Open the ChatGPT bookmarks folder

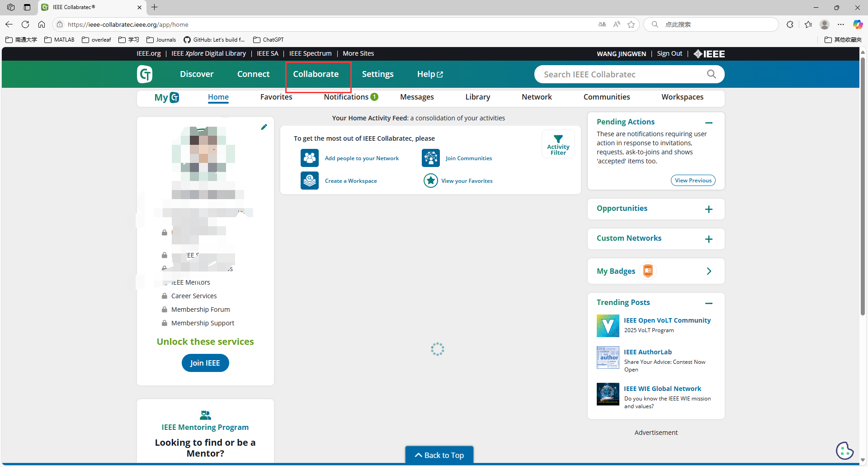(269, 40)
